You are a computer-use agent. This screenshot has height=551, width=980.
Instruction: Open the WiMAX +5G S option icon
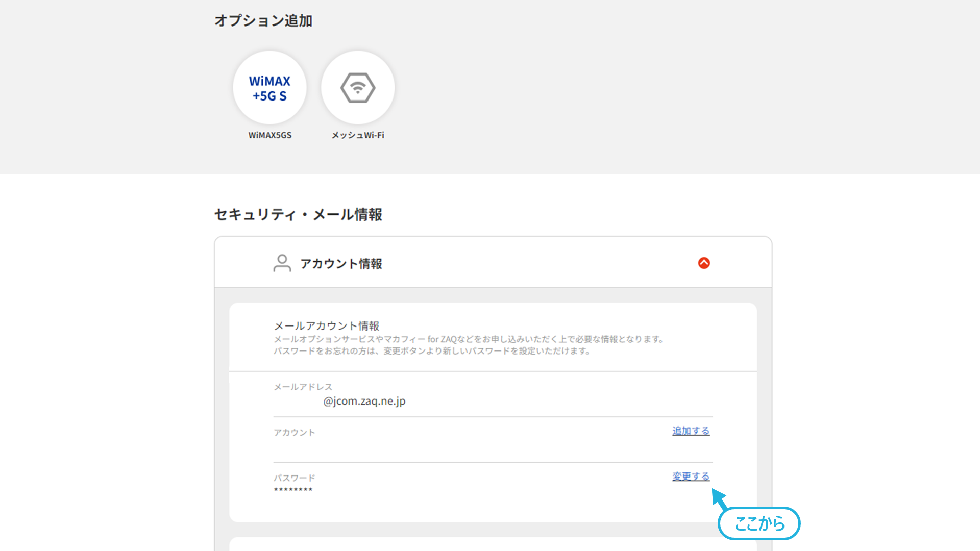click(269, 87)
